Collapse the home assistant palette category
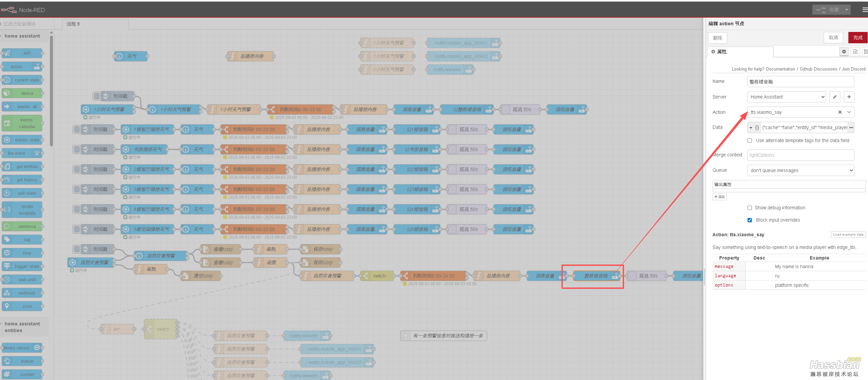868x380 pixels. 22,36
